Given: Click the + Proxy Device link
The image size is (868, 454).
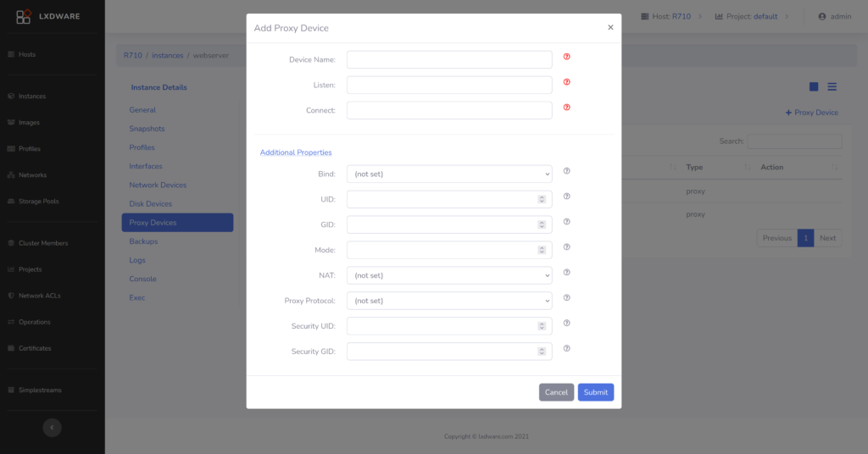Looking at the screenshot, I should 811,113.
